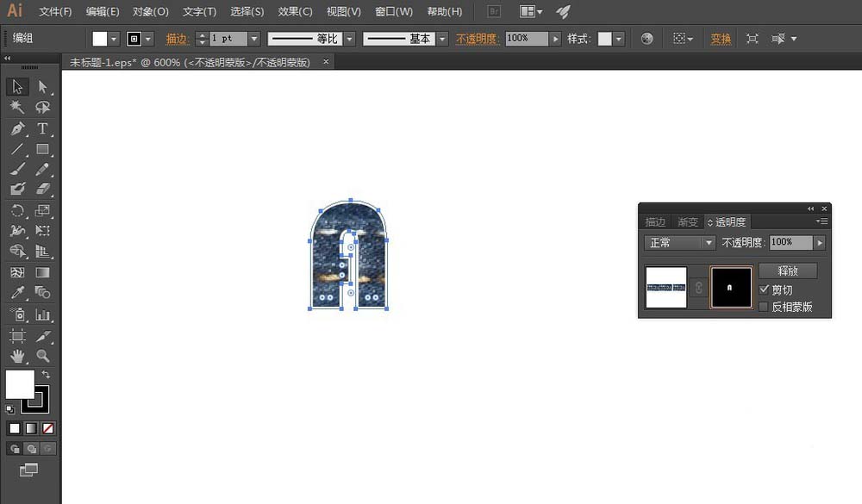The height and width of the screenshot is (504, 862).
Task: Select the Rotate tool
Action: click(17, 210)
